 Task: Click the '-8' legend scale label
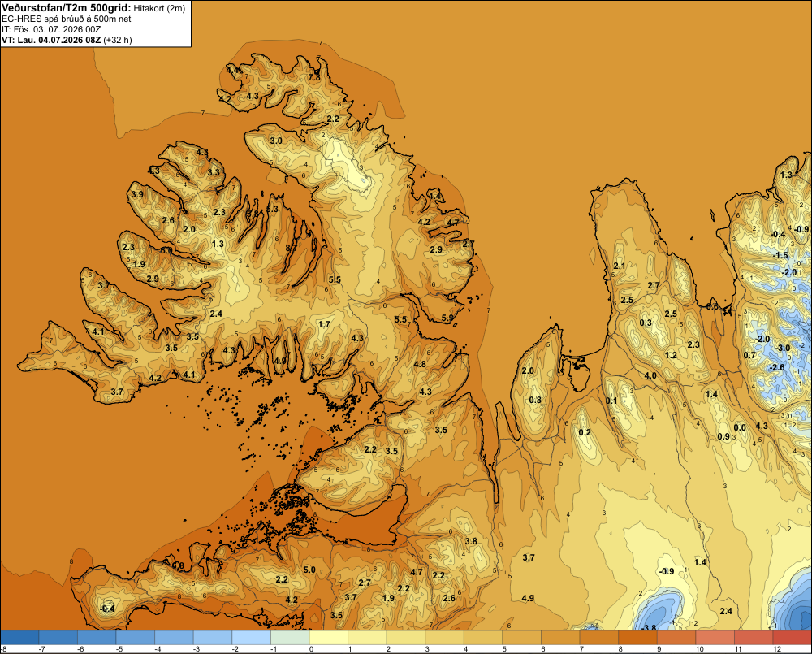[x=3, y=649]
